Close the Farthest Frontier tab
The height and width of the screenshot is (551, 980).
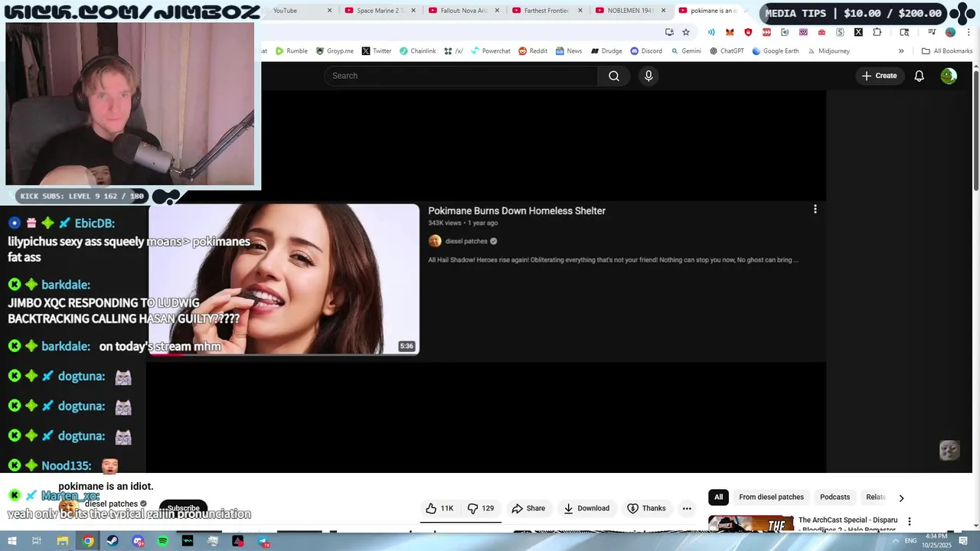tap(580, 11)
